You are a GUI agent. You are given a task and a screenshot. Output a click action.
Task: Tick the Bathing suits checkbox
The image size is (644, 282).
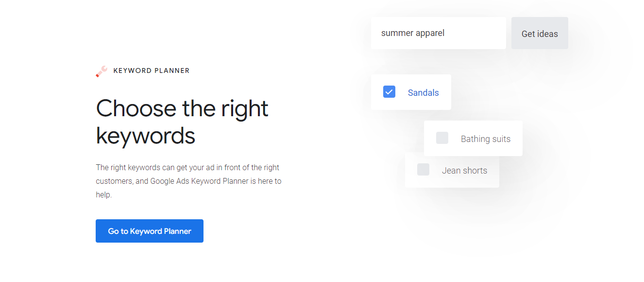click(442, 138)
